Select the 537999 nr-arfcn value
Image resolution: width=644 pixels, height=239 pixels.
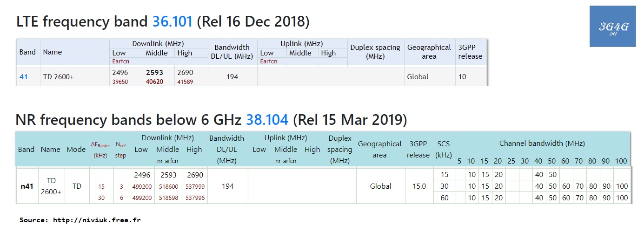[x=194, y=186]
